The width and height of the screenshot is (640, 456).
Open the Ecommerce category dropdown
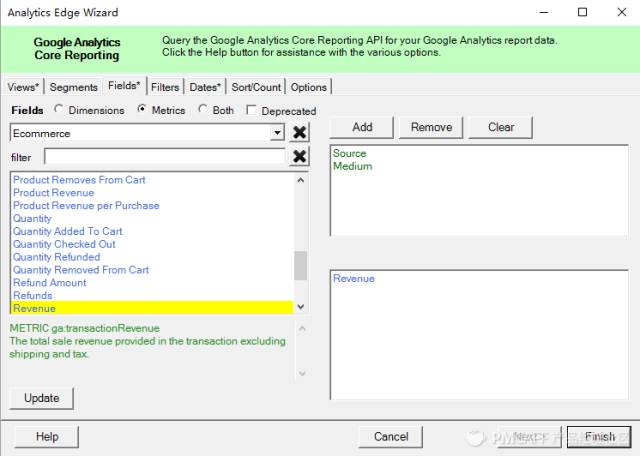click(x=278, y=133)
